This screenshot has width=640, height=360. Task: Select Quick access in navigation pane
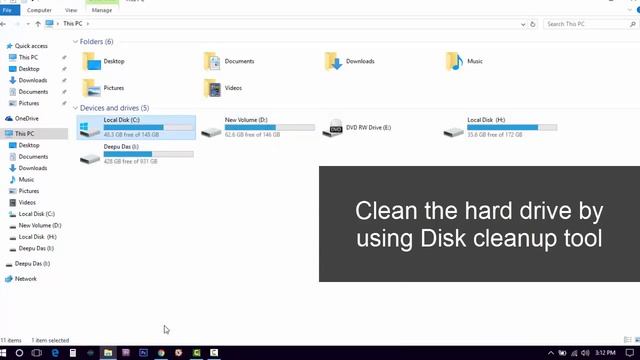31,46
